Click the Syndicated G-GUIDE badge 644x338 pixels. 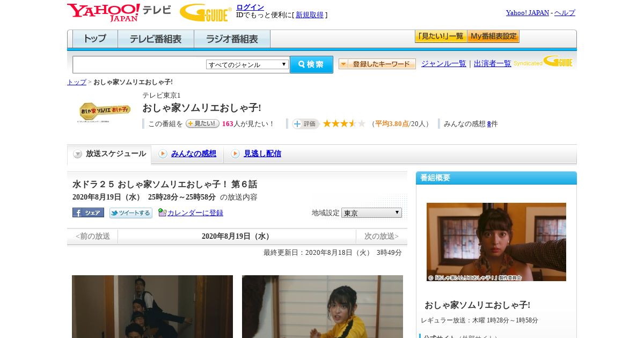[x=543, y=62]
